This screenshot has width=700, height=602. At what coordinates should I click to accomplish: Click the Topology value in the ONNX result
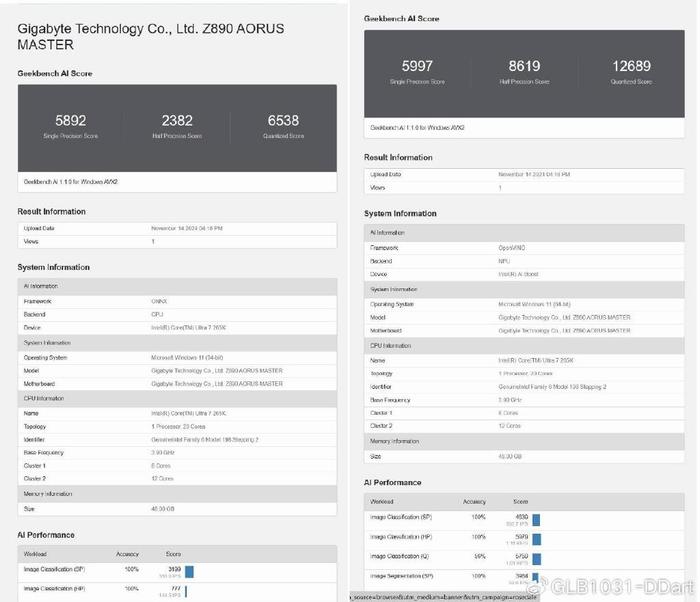coord(178,426)
